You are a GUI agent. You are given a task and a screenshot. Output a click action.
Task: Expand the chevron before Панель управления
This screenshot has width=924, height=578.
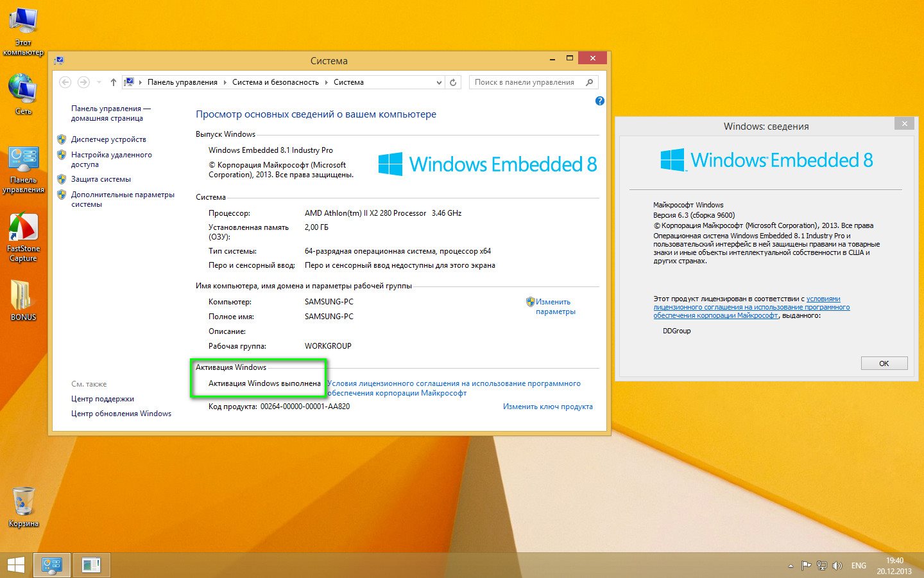coord(141,82)
